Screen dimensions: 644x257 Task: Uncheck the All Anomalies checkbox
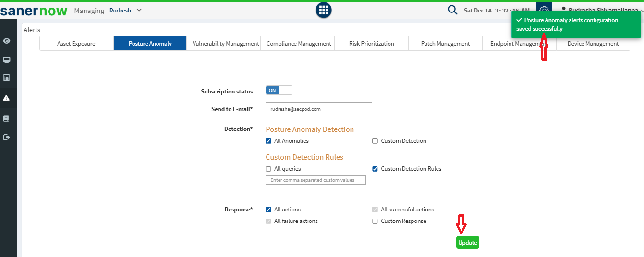coord(268,141)
